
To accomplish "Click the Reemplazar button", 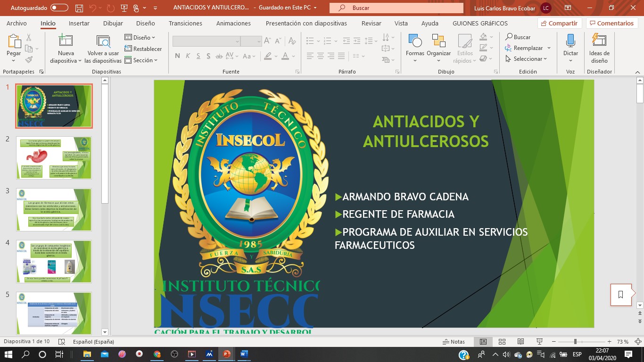I will pos(524,48).
